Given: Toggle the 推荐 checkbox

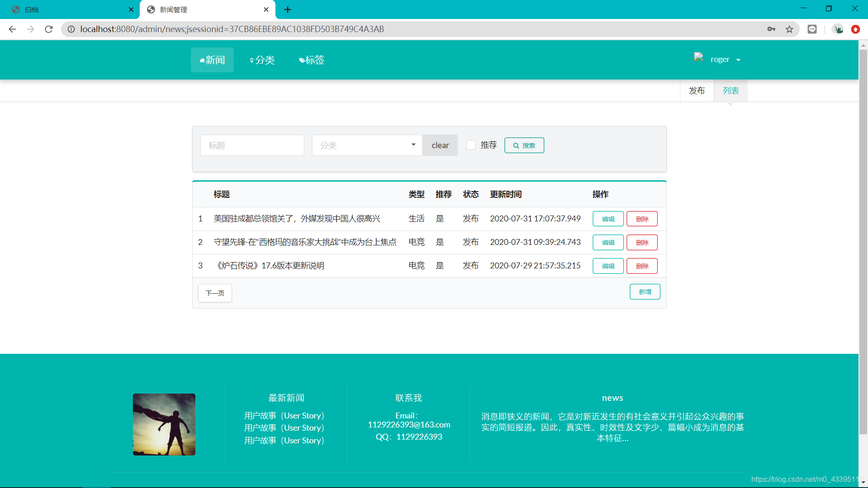Looking at the screenshot, I should pyautogui.click(x=471, y=145).
